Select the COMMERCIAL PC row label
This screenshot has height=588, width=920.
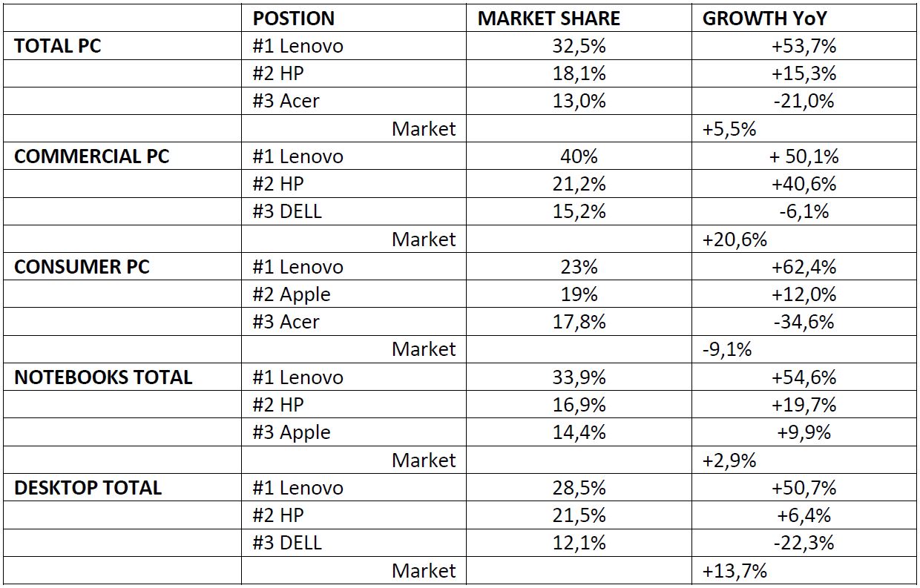click(x=92, y=156)
